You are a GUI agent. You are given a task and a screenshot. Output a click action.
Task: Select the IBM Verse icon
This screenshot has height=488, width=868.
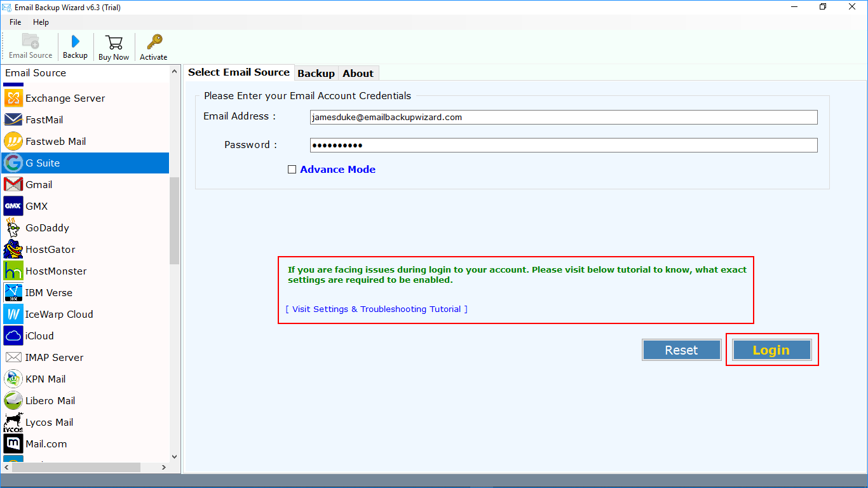point(13,292)
